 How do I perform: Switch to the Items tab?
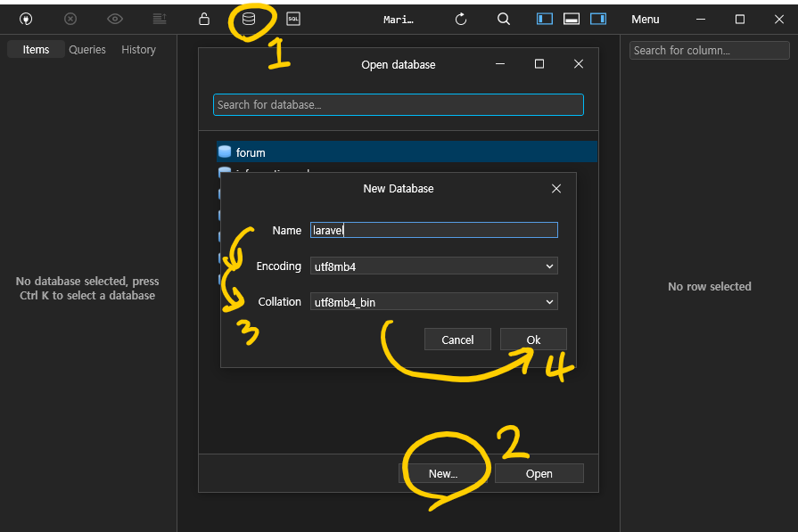37,49
